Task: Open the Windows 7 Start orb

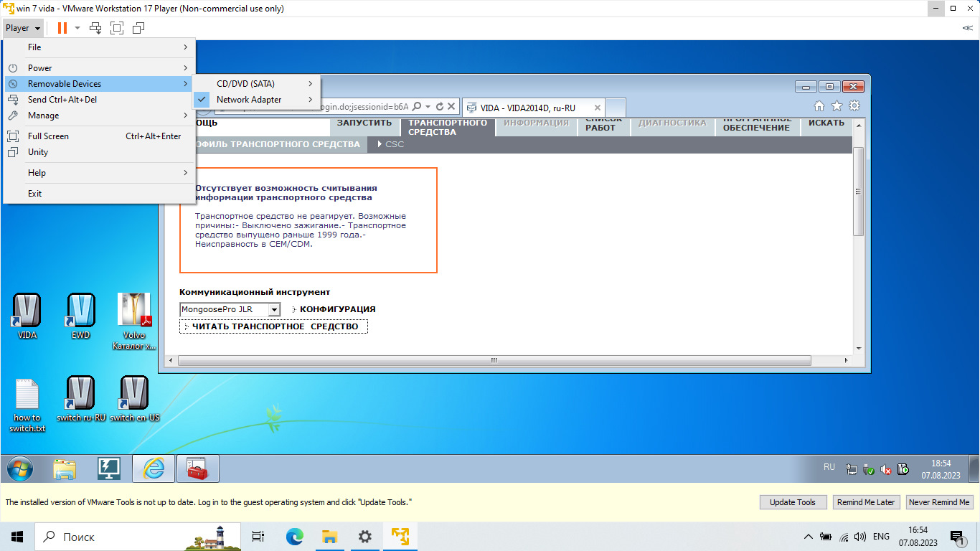Action: coord(20,468)
